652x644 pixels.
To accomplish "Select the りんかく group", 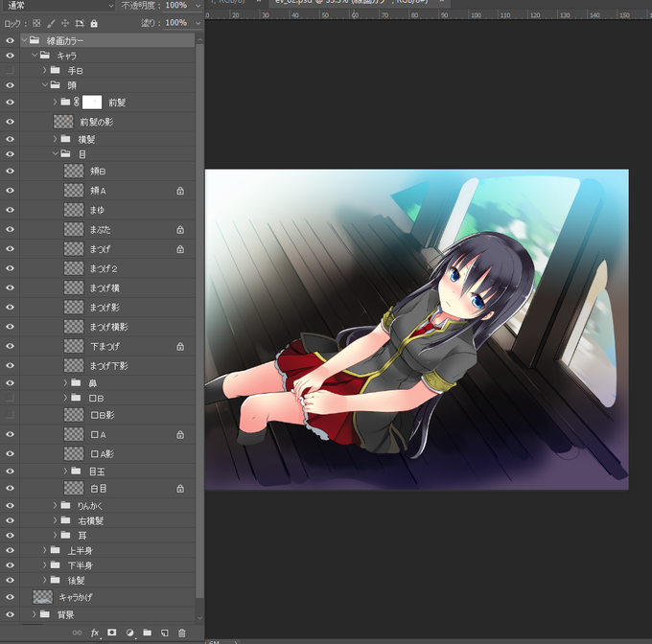I will [107, 506].
